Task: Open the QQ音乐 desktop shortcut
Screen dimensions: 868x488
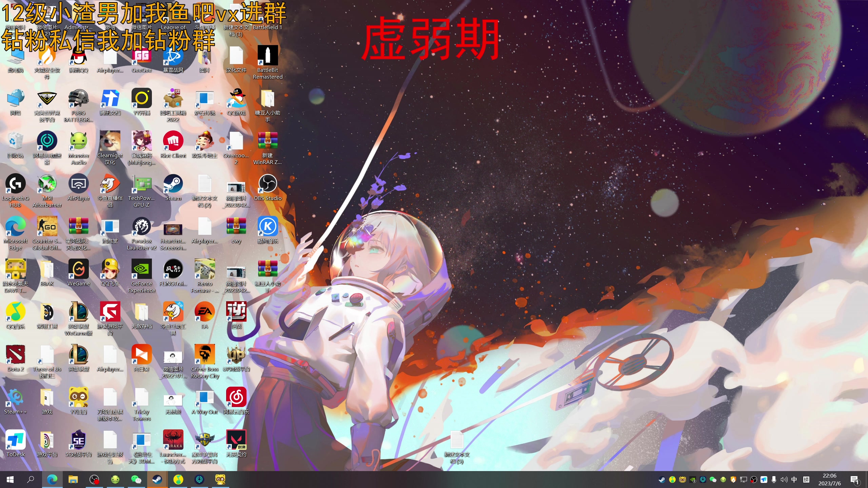Action: 15,316
